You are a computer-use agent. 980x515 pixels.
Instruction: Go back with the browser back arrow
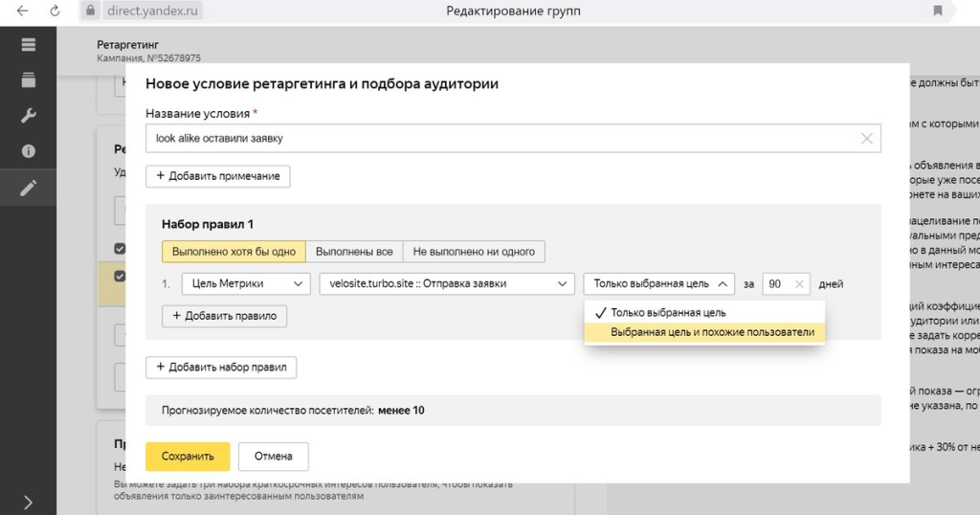[23, 11]
